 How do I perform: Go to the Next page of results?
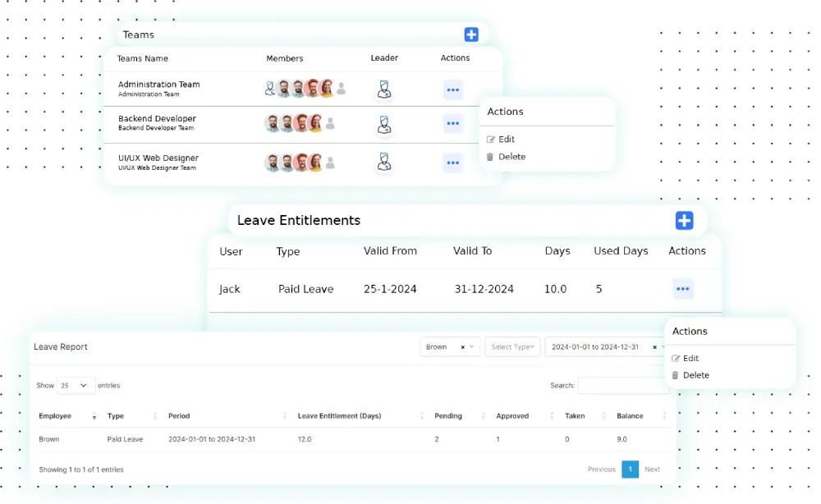pos(652,470)
